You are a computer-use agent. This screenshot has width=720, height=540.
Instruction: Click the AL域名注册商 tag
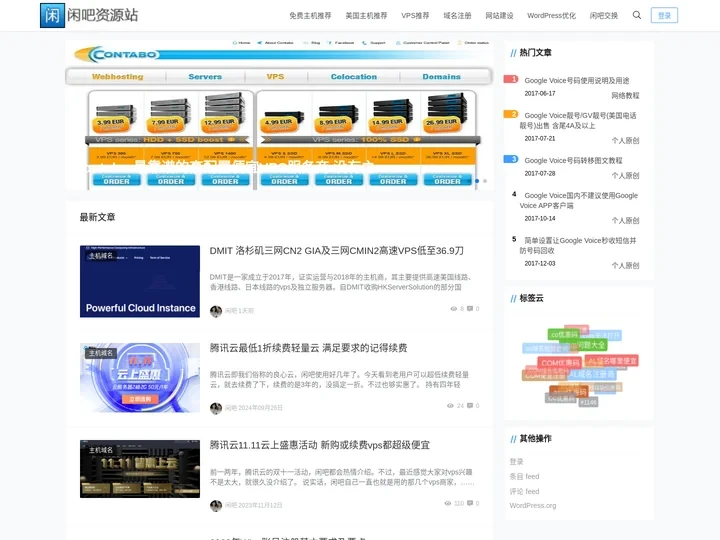591,374
